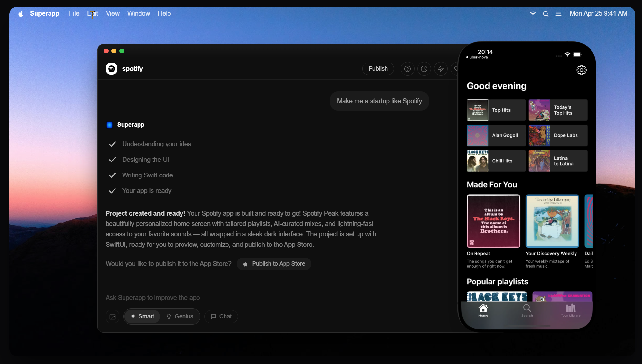Screen dimensions: 642x364
Task: Open the File menu
Action: (x=74, y=13)
